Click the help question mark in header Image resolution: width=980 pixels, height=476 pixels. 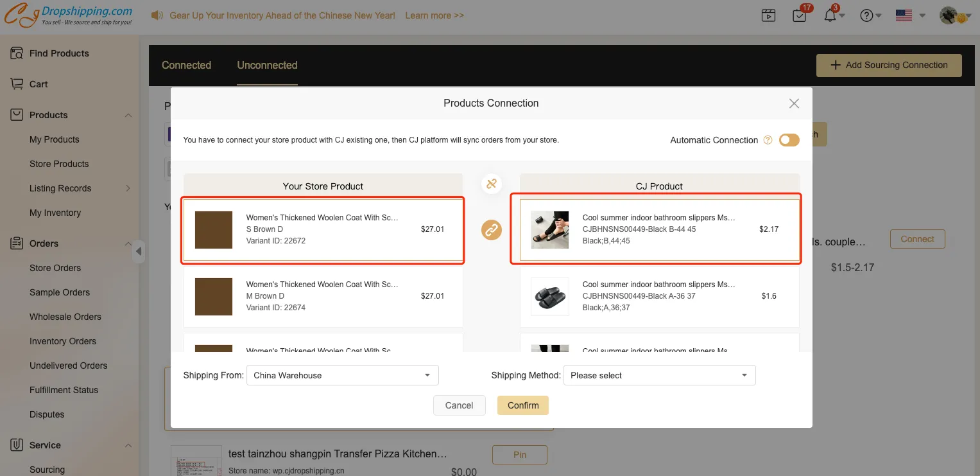point(866,15)
